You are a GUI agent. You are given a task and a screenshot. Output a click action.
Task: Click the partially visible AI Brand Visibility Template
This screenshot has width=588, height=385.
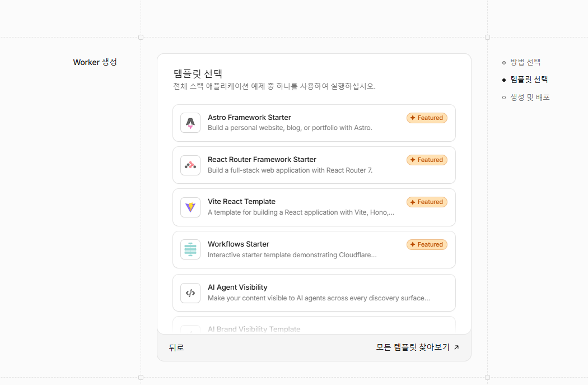(x=314, y=326)
